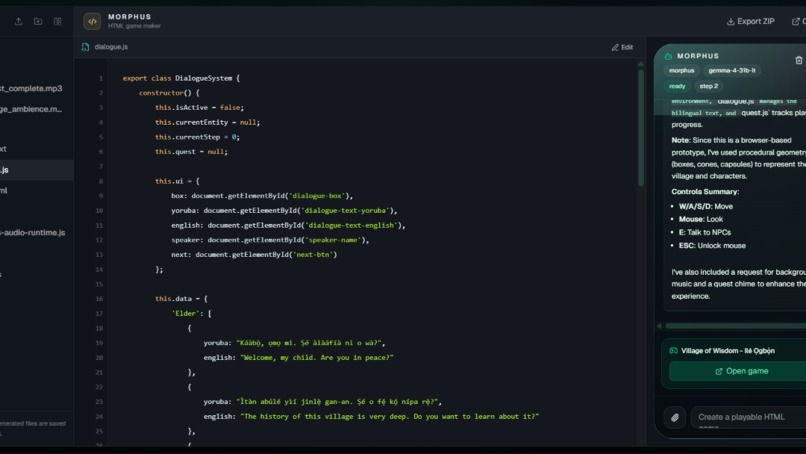Click the green Morphus bot icon in chat header
The width and height of the screenshot is (806, 454).
(x=668, y=56)
